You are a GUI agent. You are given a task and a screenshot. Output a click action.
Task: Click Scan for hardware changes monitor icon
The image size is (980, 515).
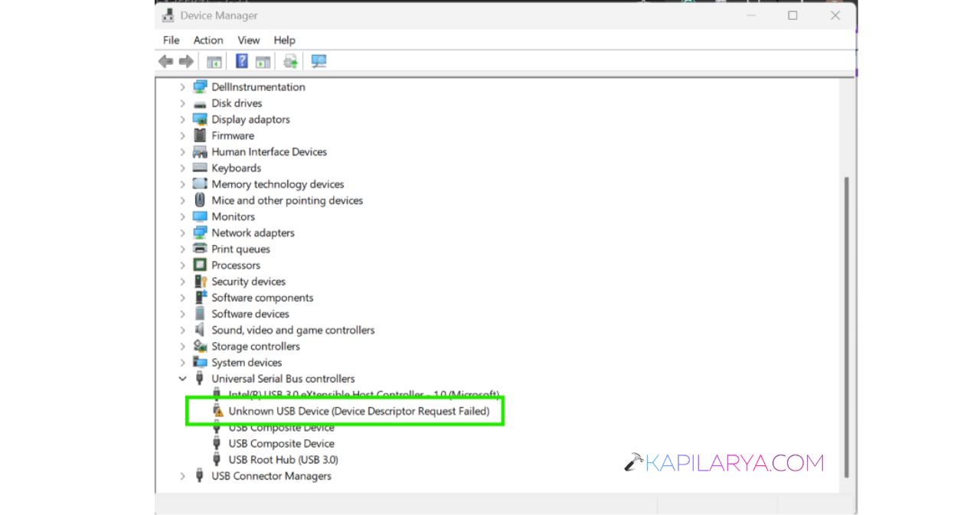coord(319,61)
